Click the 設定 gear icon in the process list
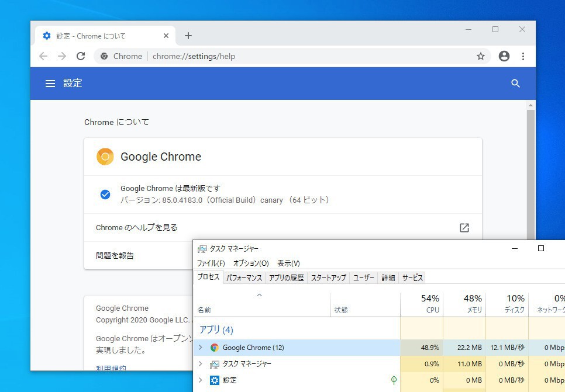The image size is (565, 392). tap(215, 380)
